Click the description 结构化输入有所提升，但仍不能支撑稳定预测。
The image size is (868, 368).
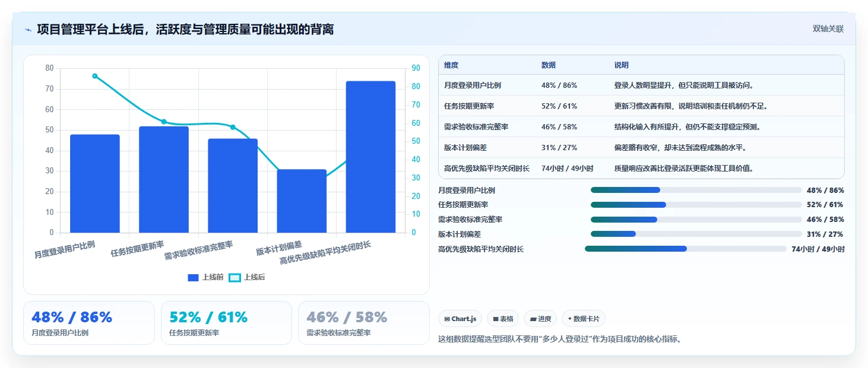tap(688, 127)
